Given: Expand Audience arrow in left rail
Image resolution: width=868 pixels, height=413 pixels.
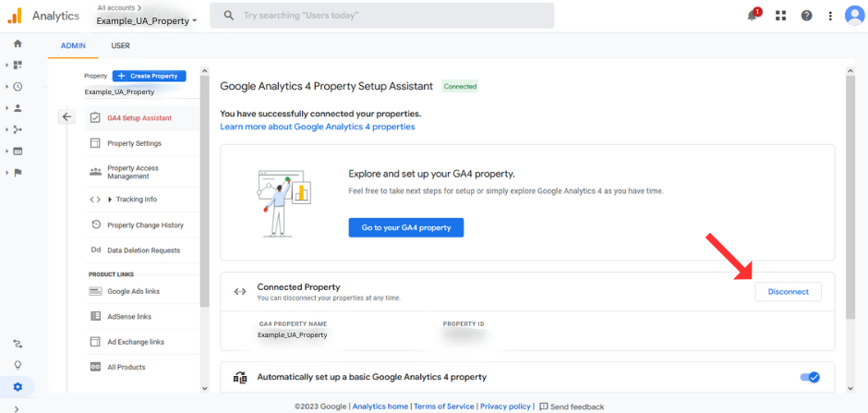Looking at the screenshot, I should click(7, 108).
